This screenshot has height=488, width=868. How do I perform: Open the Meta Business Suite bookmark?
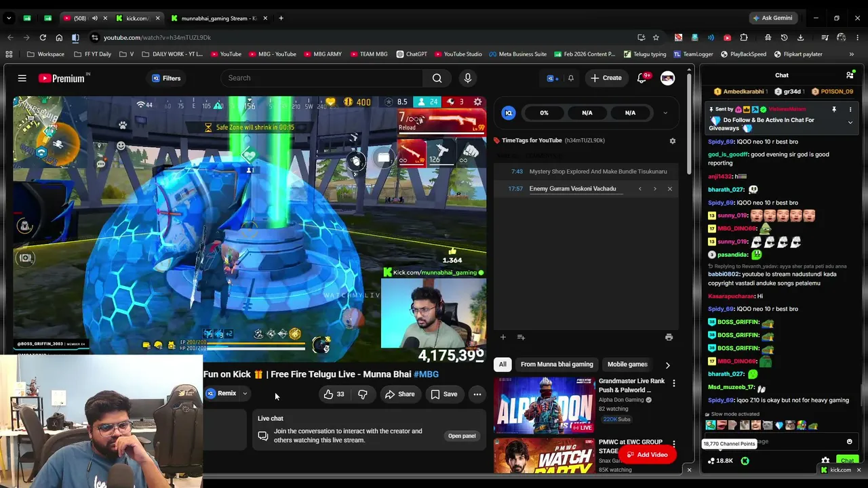(x=518, y=54)
